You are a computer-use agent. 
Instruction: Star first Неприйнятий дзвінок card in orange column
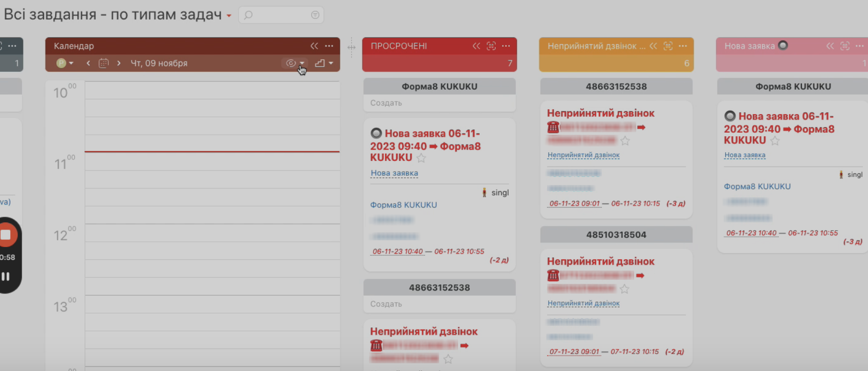[x=625, y=141]
